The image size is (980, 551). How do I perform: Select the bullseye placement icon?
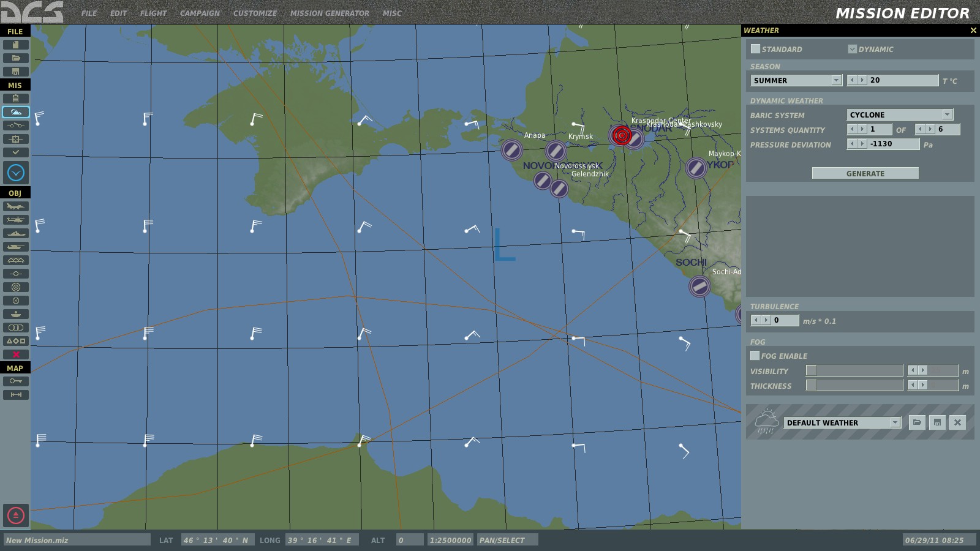[16, 314]
